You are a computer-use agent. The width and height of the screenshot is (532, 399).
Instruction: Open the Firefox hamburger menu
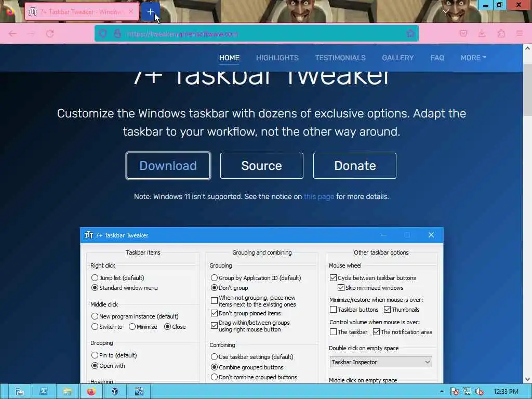tap(520, 33)
